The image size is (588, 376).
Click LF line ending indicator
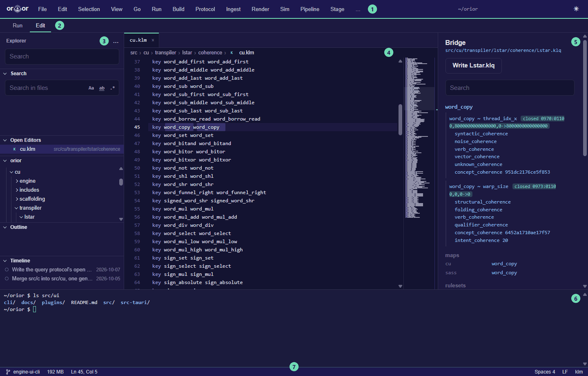(565, 372)
